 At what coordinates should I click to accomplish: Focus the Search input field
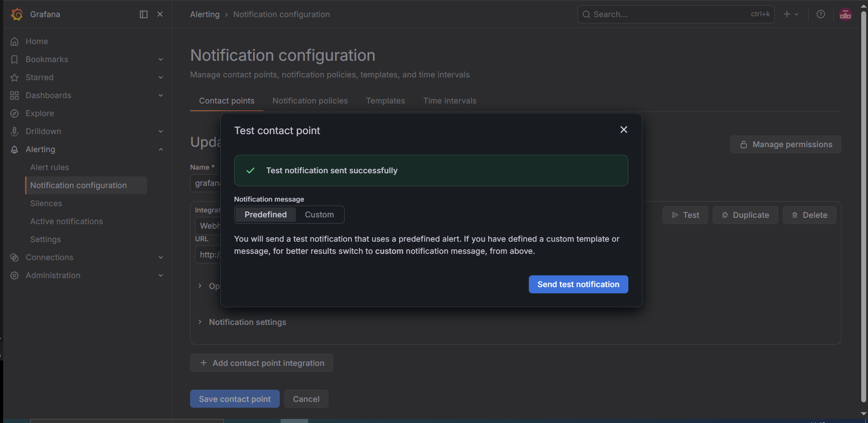[676, 14]
